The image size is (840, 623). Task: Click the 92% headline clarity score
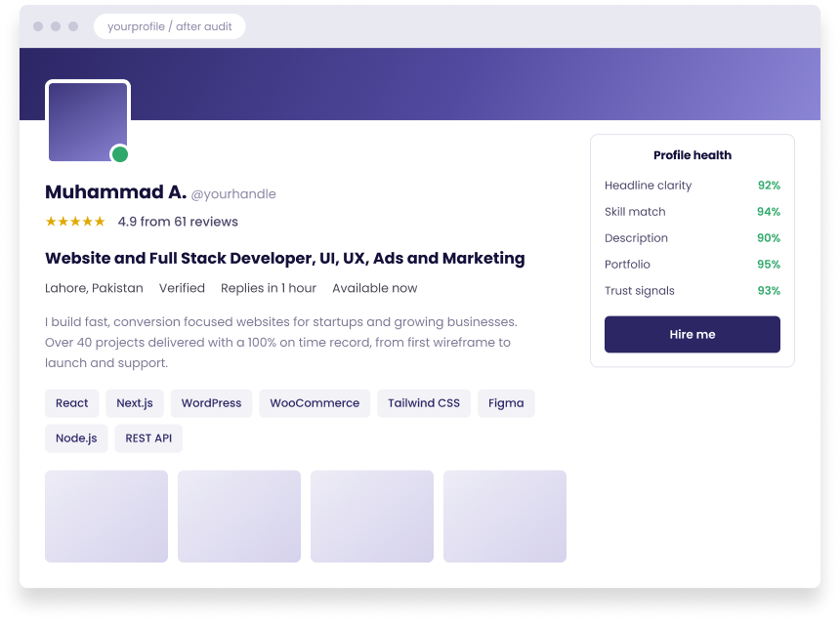pyautogui.click(x=769, y=186)
